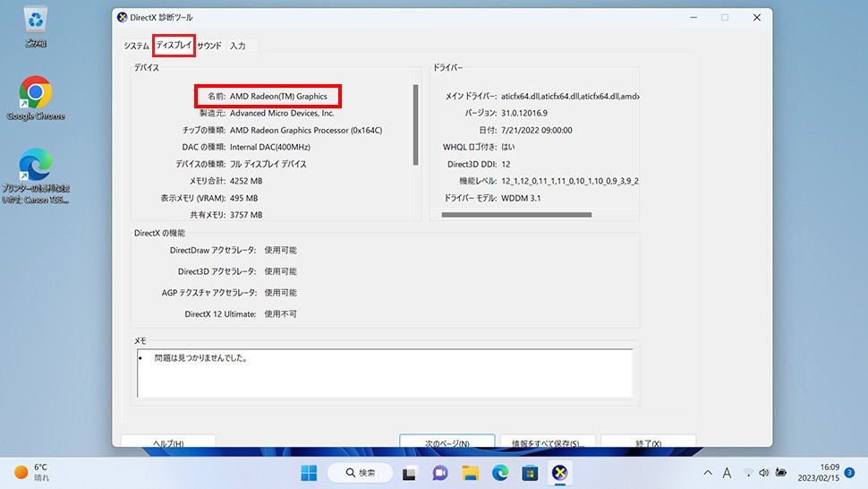Launch Microsoft Edge from taskbar
This screenshot has width=868, height=489.
coord(500,473)
